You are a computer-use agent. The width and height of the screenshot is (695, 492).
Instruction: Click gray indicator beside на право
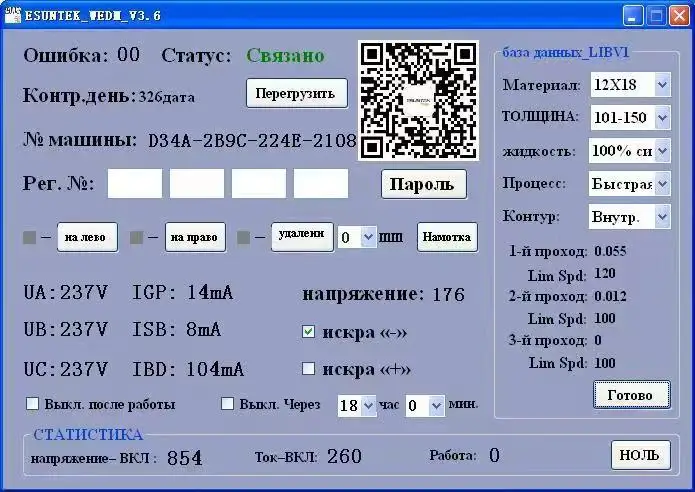pos(137,238)
